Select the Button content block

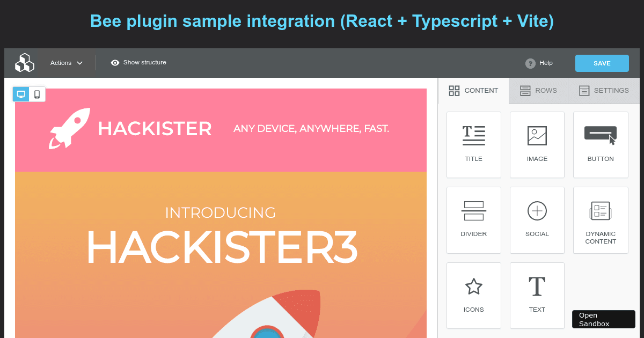click(x=601, y=145)
